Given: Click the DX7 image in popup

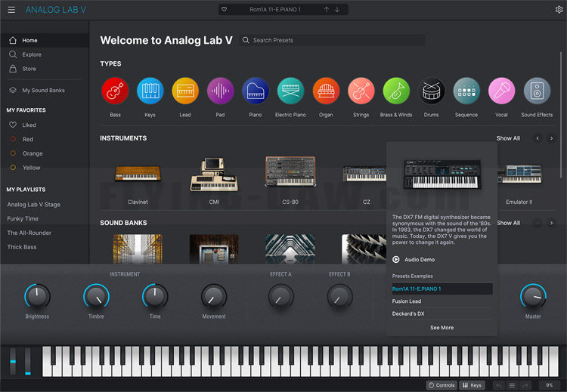Looking at the screenshot, I should [442, 174].
